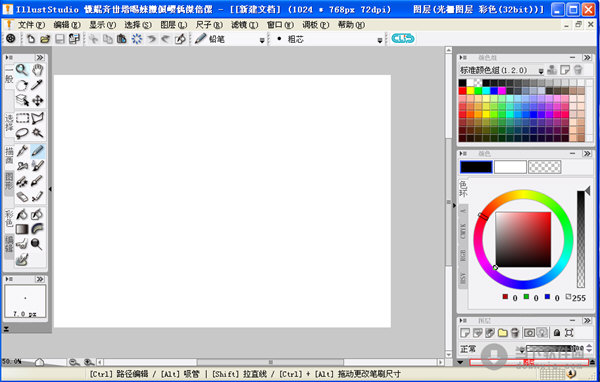Click the Open file folder icon
Screen dimensions: 600x382
point(45,39)
